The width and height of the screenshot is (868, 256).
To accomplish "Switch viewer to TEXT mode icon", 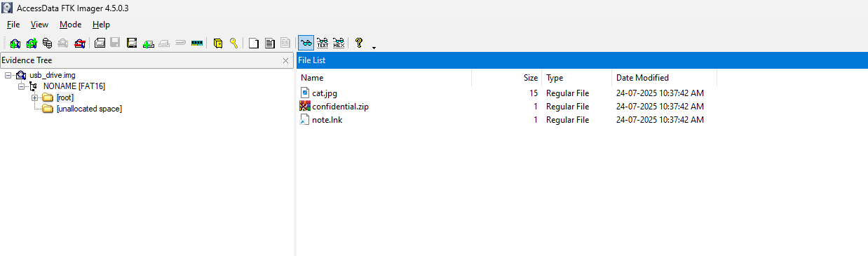I will [323, 43].
